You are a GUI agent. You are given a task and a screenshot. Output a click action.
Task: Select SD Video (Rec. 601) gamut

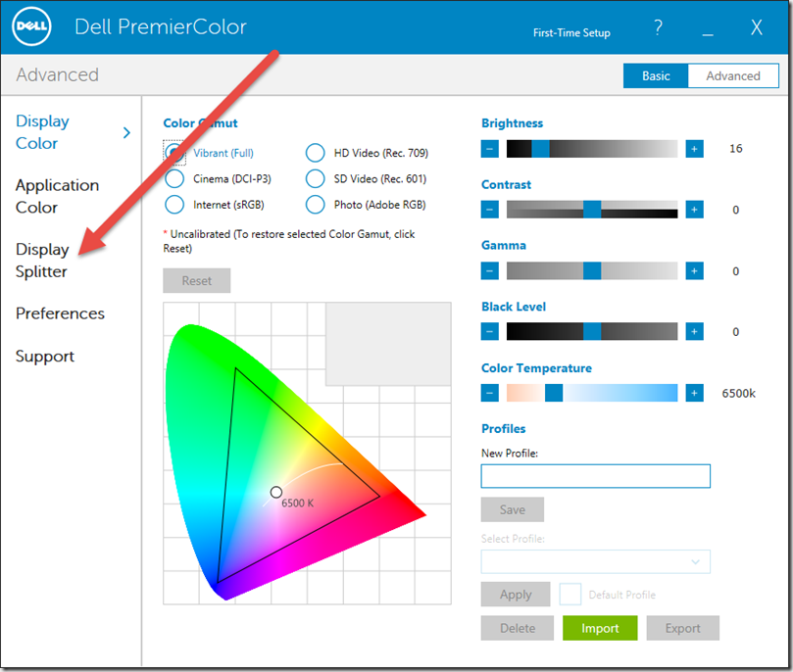click(x=315, y=178)
